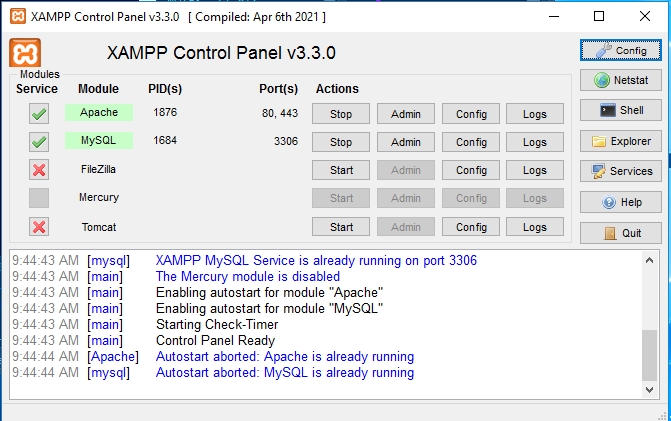
Task: Click the XAMPP orange logo icon
Action: click(24, 52)
